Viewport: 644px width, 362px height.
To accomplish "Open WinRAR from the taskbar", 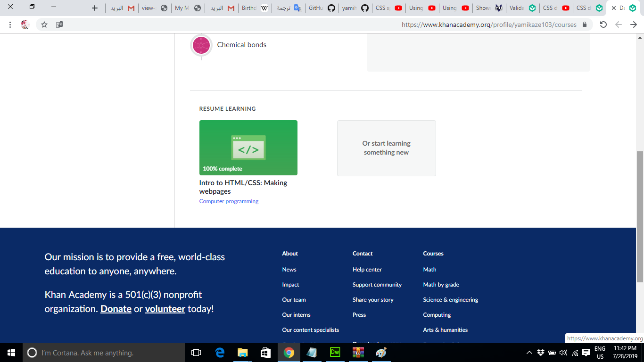I will click(358, 353).
